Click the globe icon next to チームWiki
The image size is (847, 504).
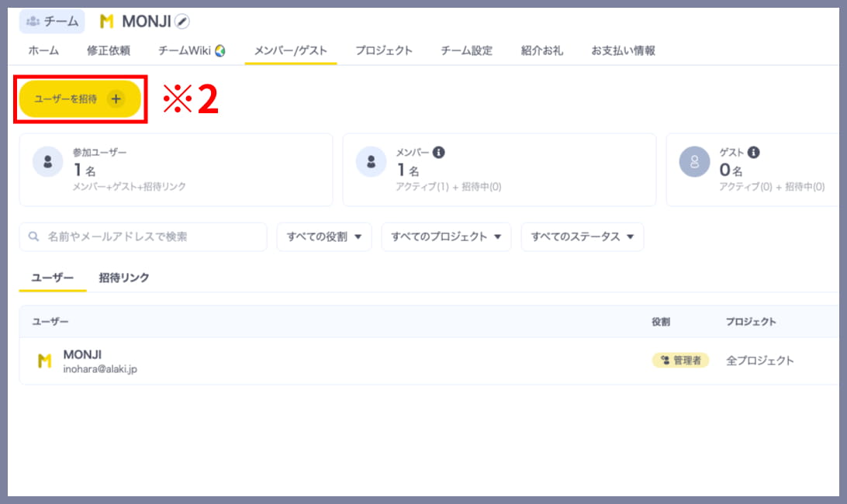[220, 50]
